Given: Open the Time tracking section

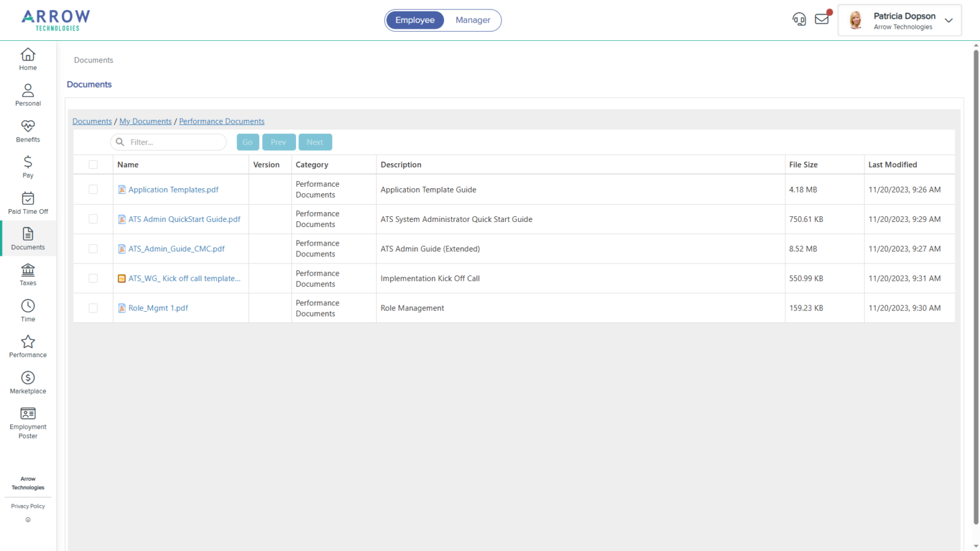Looking at the screenshot, I should (x=27, y=311).
